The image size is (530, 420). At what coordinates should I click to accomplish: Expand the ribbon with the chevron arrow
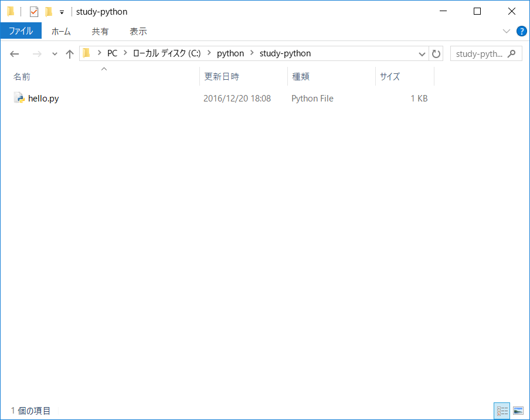tap(507, 31)
